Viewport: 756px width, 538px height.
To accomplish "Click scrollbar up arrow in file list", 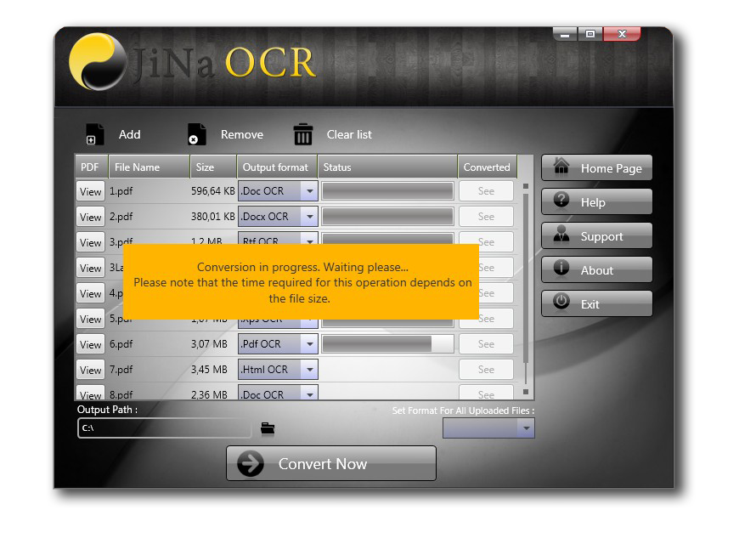I will 526,186.
